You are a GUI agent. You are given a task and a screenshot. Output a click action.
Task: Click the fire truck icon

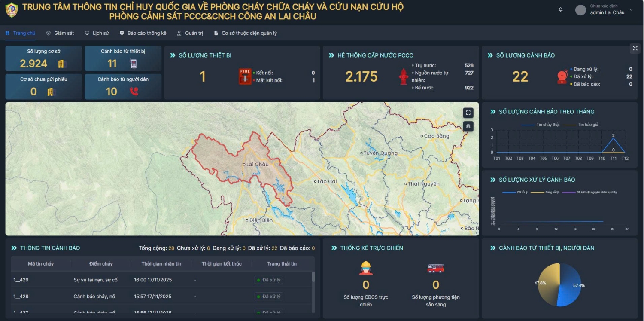coord(435,268)
